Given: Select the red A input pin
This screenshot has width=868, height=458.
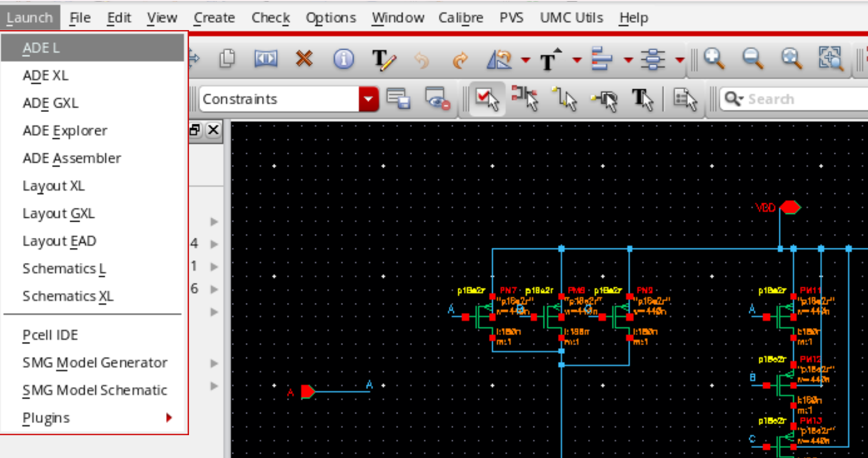Looking at the screenshot, I should (x=308, y=392).
